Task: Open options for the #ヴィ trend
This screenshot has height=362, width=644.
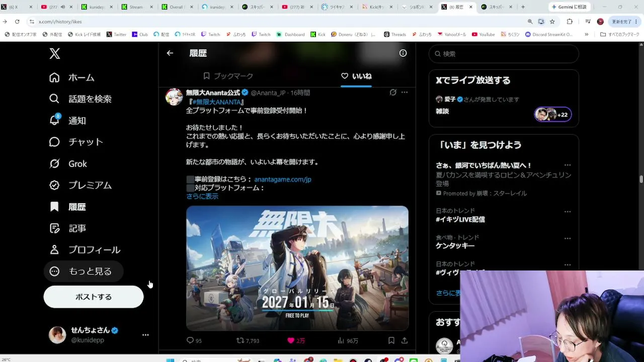Action: tap(568, 265)
